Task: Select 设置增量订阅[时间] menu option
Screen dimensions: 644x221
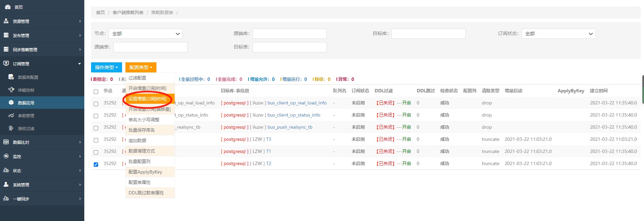Action: click(x=147, y=99)
